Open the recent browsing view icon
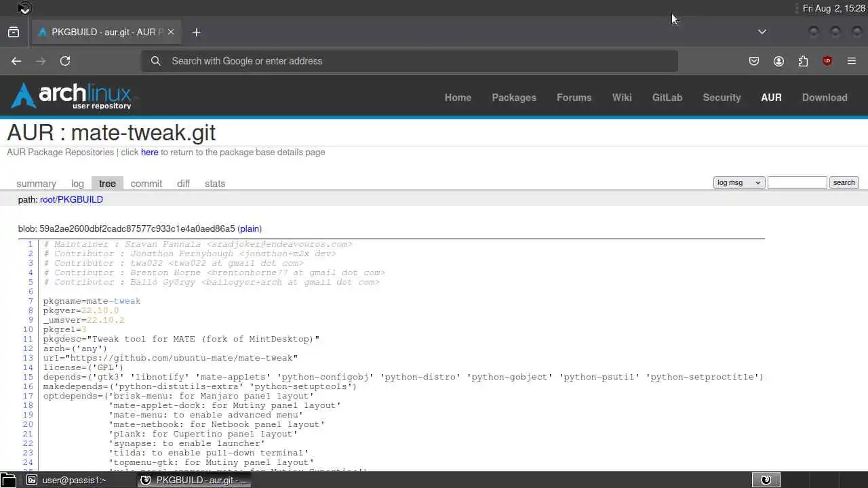The height and width of the screenshot is (488, 868). [14, 32]
